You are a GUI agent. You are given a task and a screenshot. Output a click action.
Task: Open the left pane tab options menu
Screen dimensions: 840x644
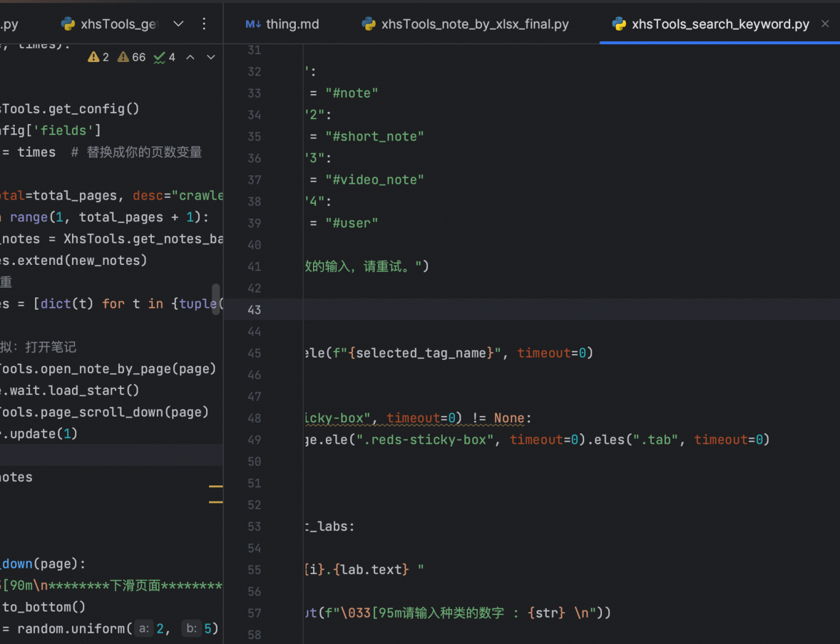coord(204,24)
